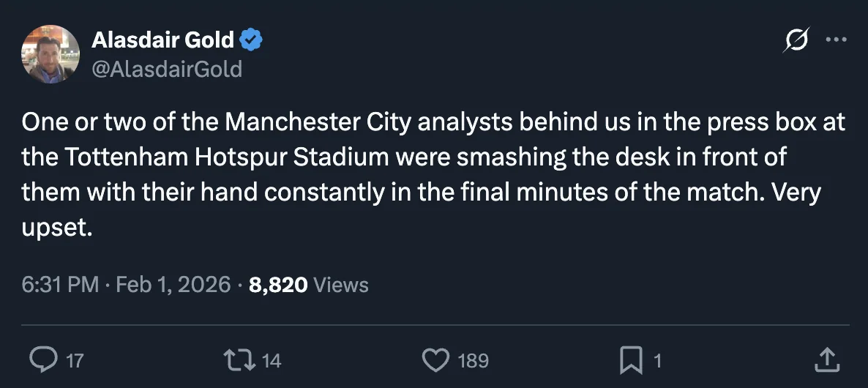Click the Alasdair Gold display name
The width and height of the screenshot is (868, 388).
coord(162,40)
